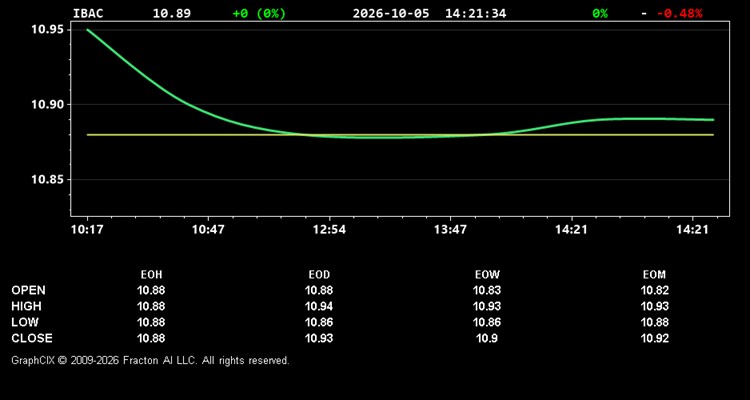
Task: Select the 10.85 y-axis label
Action: (48, 179)
